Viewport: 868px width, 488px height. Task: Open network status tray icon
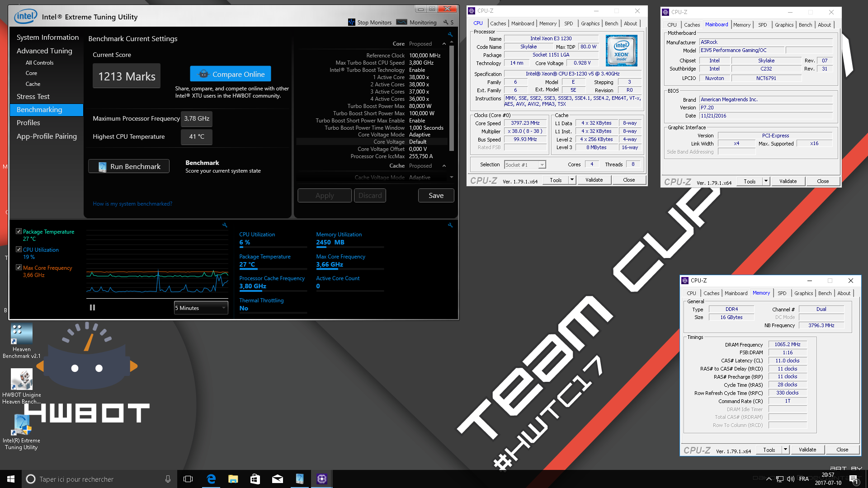click(780, 479)
